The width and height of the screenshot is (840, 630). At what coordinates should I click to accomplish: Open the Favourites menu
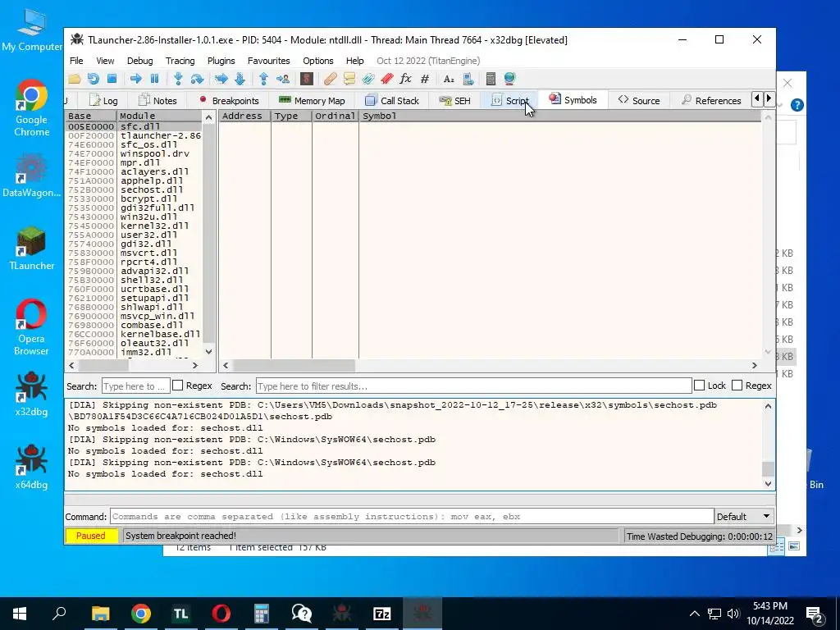click(x=268, y=61)
